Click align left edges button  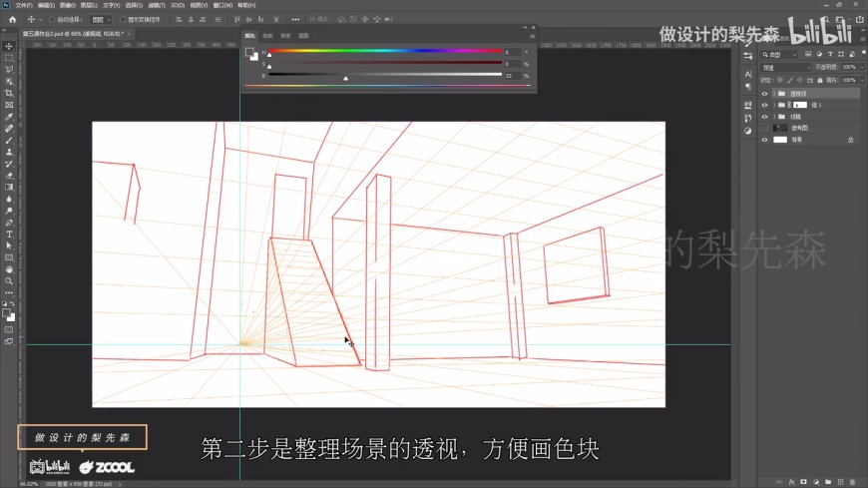tap(179, 19)
